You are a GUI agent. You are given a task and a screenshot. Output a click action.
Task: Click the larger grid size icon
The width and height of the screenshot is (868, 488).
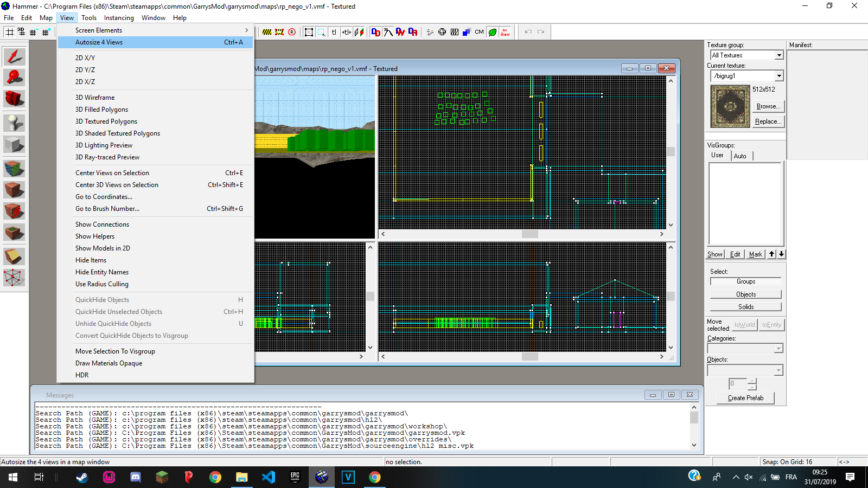(x=46, y=32)
